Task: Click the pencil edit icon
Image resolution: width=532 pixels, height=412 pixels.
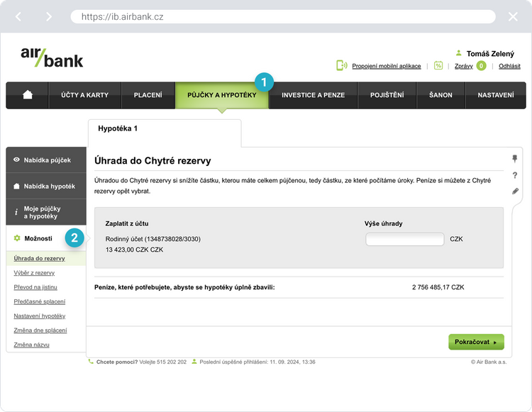Action: click(515, 191)
